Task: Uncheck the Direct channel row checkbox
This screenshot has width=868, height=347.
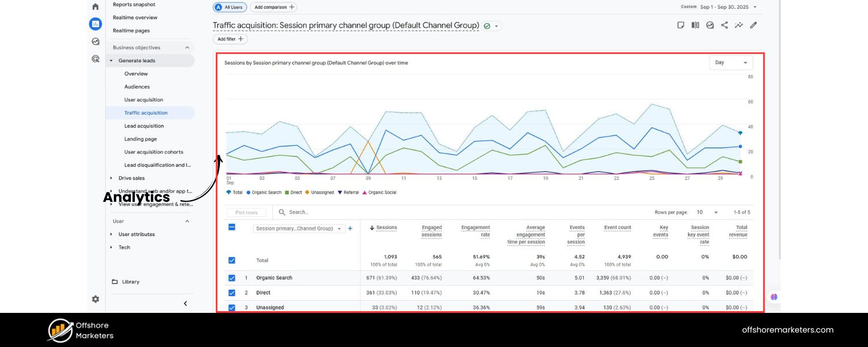Action: coord(231,293)
